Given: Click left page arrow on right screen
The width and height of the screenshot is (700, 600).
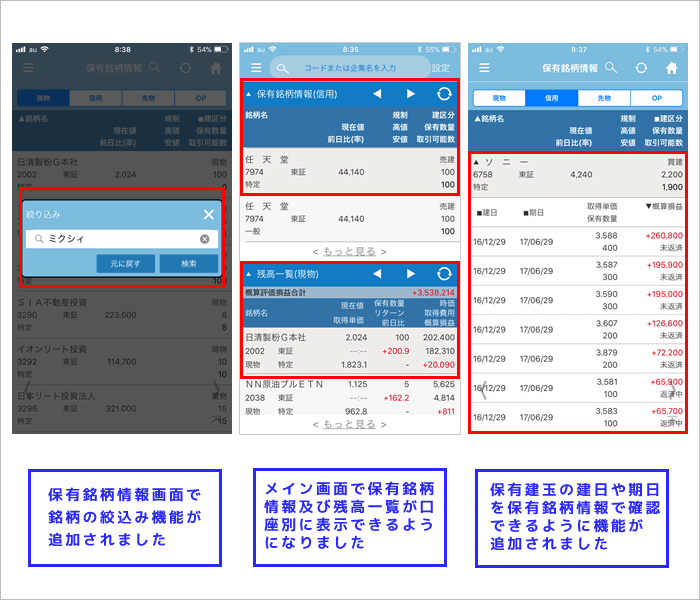Looking at the screenshot, I should click(483, 391).
